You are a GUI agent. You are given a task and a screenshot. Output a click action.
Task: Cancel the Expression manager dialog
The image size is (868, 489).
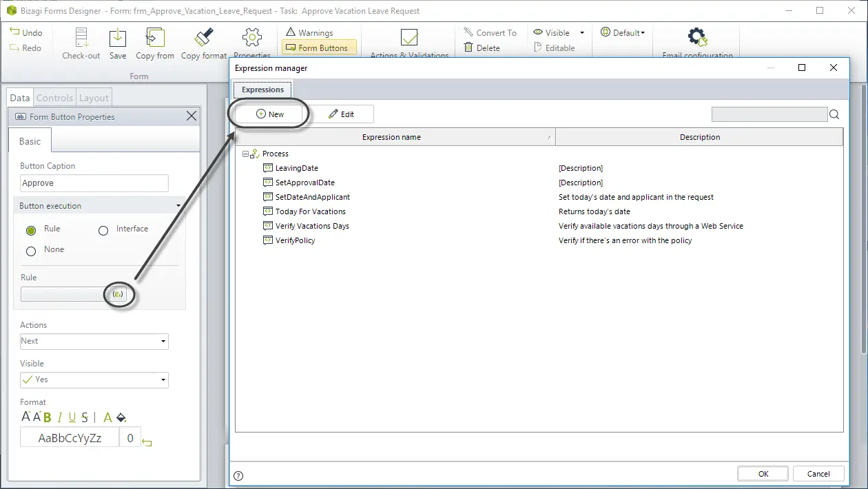point(818,474)
